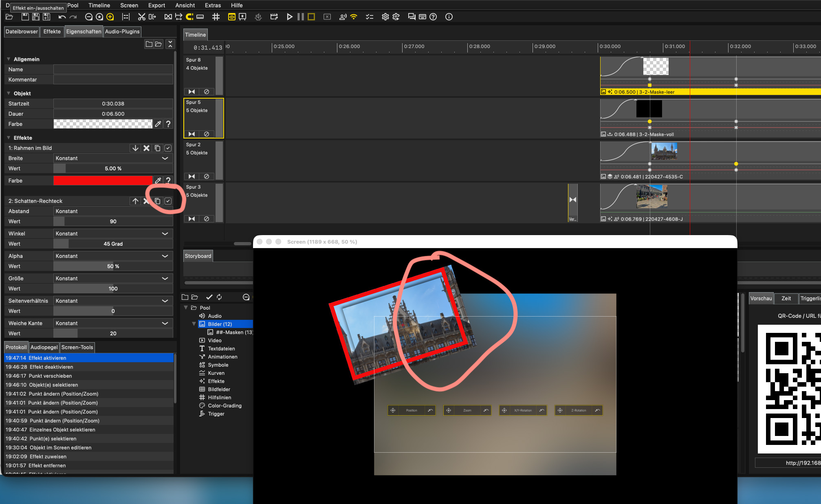This screenshot has height=504, width=821.
Task: Delete the Rahmen im Bild effect
Action: 146,148
